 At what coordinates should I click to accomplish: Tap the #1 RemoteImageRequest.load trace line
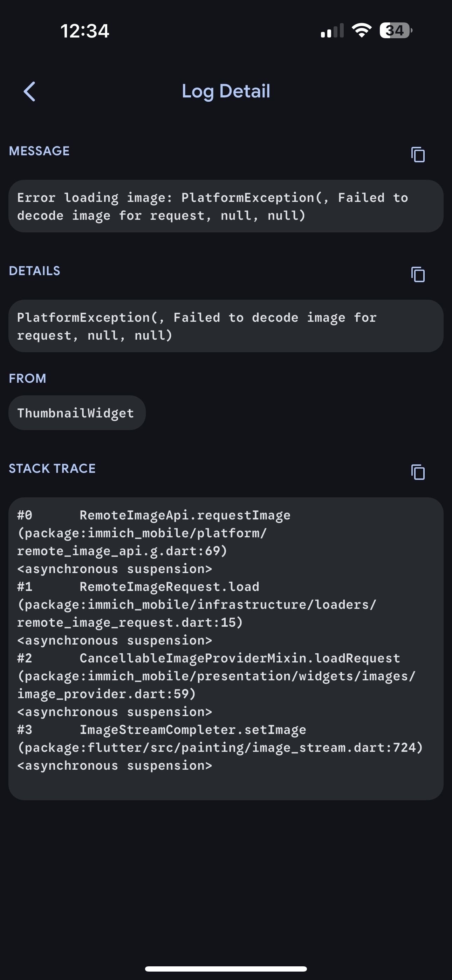169,587
